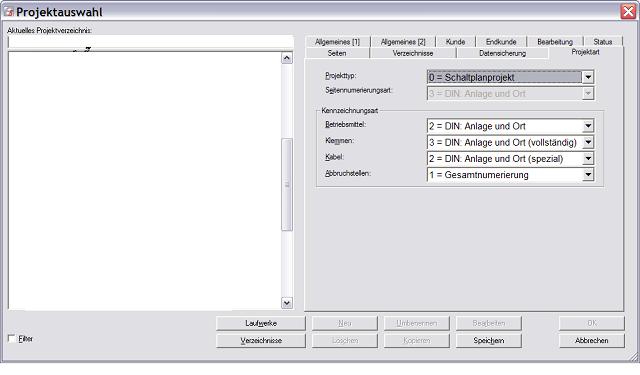Open the Endkunde tab
The image size is (640, 375).
pyautogui.click(x=501, y=42)
